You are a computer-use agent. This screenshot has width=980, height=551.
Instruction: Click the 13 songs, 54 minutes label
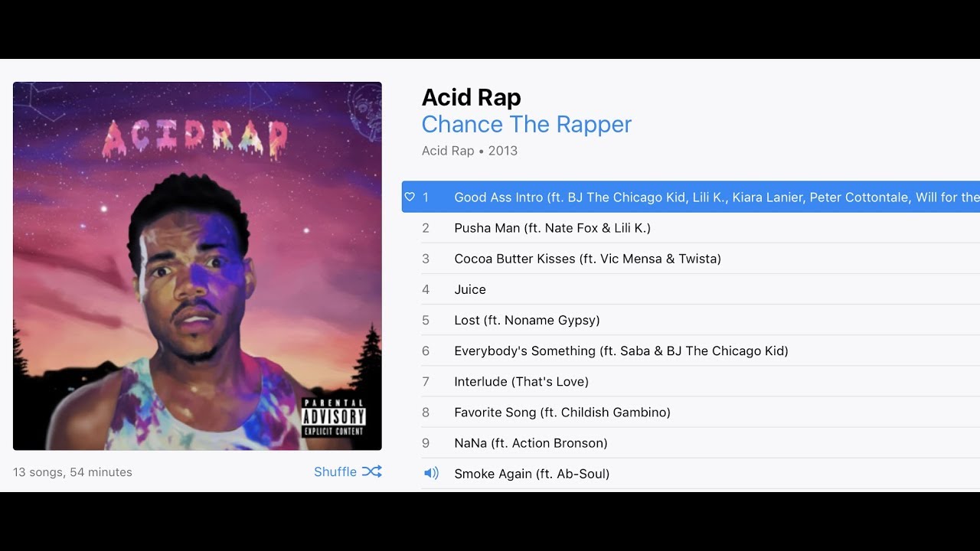coord(73,472)
